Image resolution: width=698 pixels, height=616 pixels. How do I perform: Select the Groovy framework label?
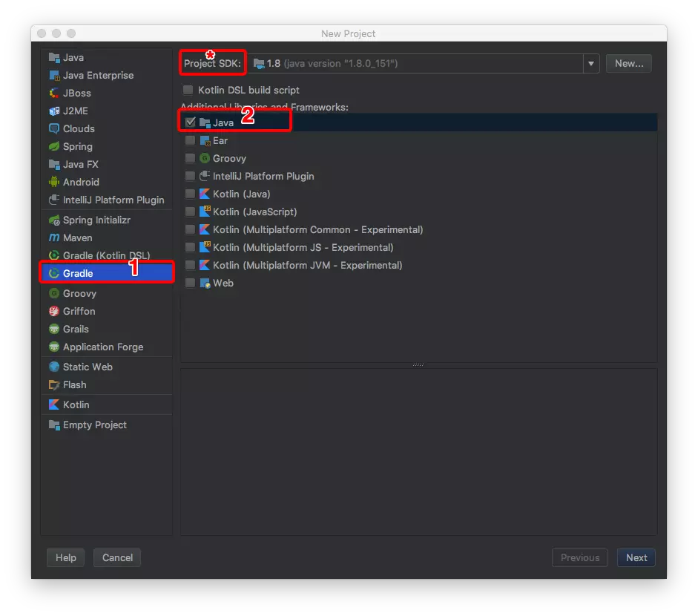point(229,159)
